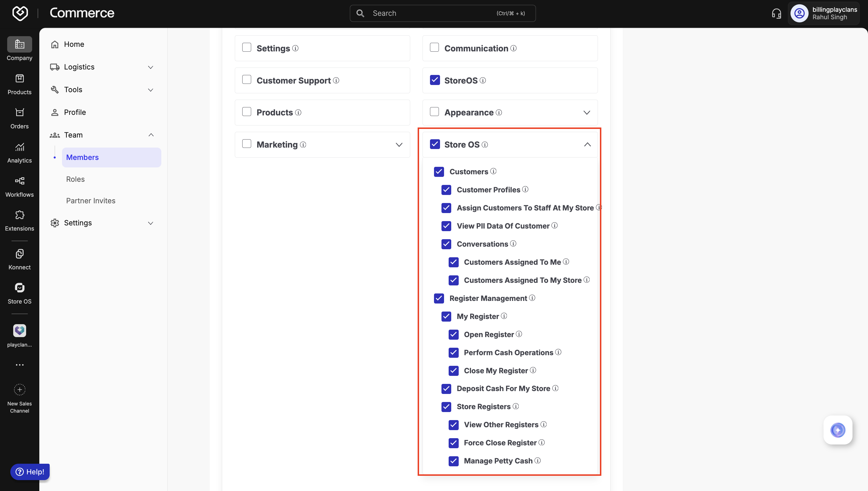Screen dimensions: 868x491
Task: Open the Workflows section icon
Action: pos(20,181)
